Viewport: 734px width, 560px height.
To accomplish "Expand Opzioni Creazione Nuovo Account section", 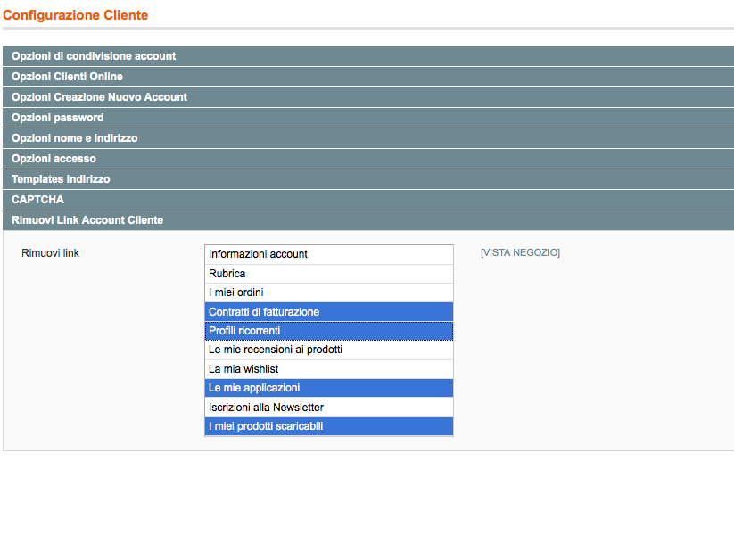I will pyautogui.click(x=368, y=97).
